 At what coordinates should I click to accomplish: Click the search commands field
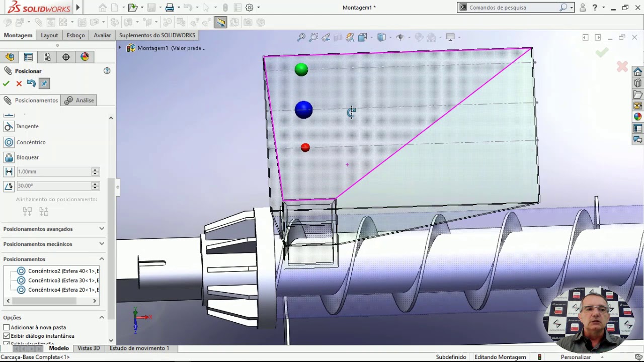click(514, 8)
